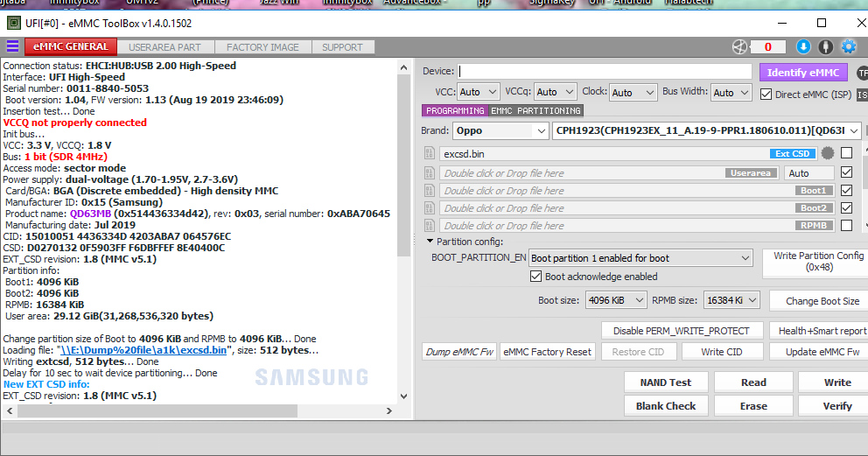Click the file icon beside RPMB row
The width and height of the screenshot is (868, 456).
[x=430, y=226]
